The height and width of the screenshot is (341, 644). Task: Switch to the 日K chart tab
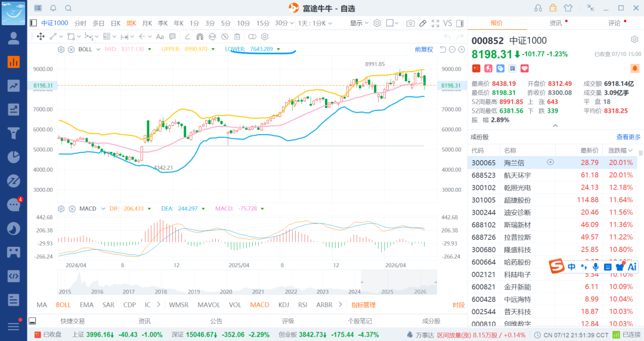click(116, 23)
